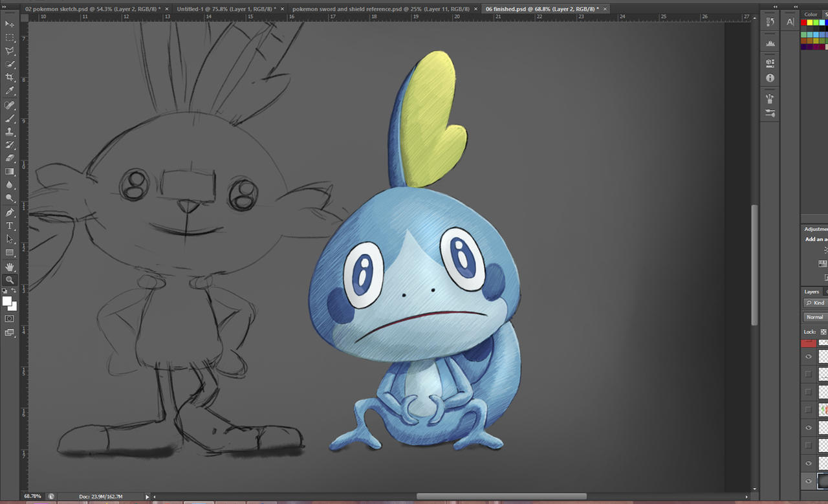Select the 06 finished.psd tab
The height and width of the screenshot is (504, 828).
pos(542,9)
